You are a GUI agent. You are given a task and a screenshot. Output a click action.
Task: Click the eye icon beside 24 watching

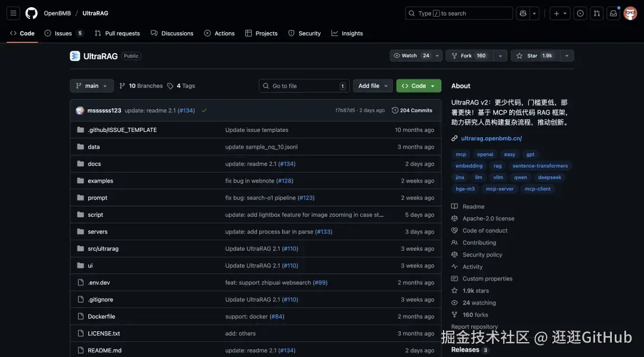454,303
